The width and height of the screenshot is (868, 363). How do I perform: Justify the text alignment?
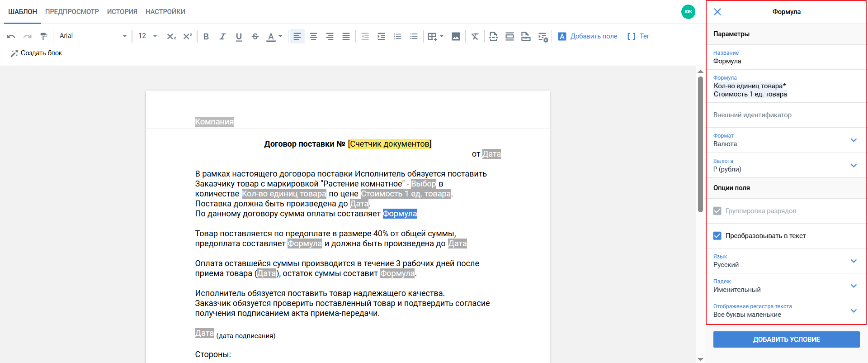click(x=346, y=36)
